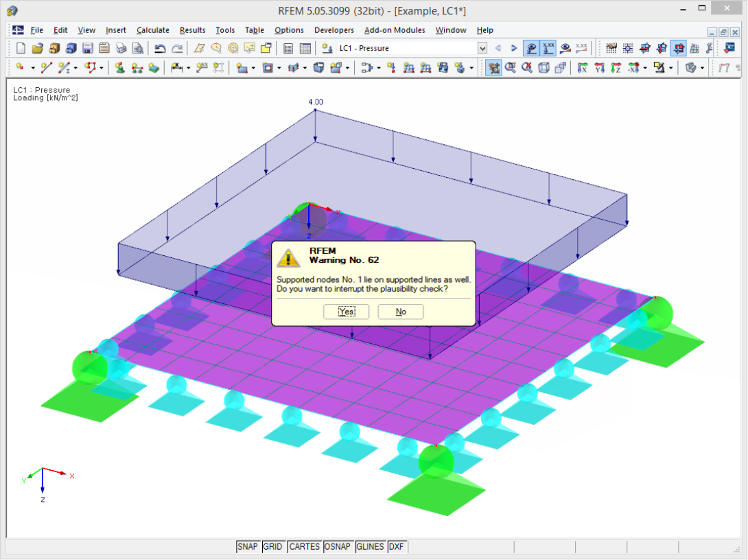Screen dimensions: 748x560
Task: Toggle SNAP in the status bar
Action: pyautogui.click(x=247, y=547)
